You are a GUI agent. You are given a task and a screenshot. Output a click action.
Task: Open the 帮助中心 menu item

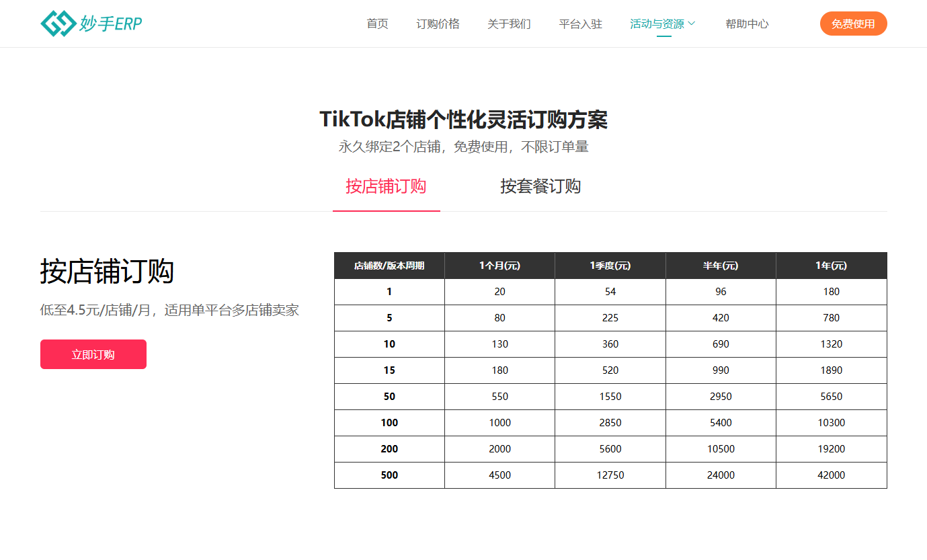[x=747, y=24]
